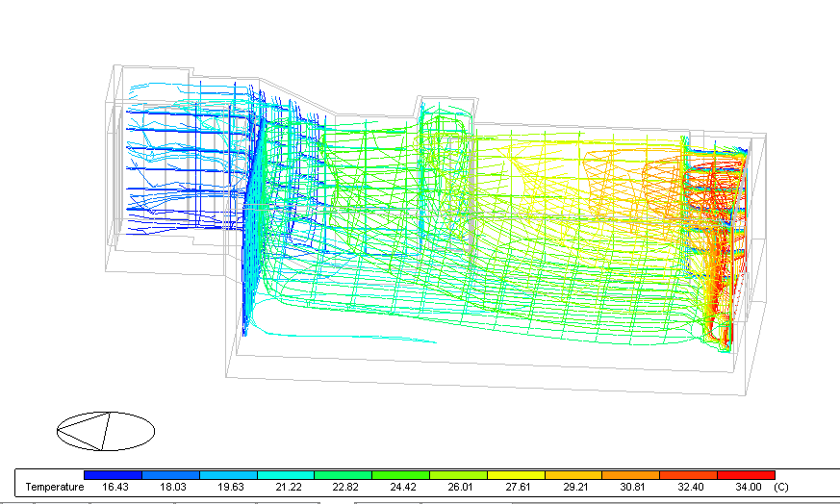Click the 21.22 cyan legend swatch
This screenshot has height=504, width=840.
[286, 475]
